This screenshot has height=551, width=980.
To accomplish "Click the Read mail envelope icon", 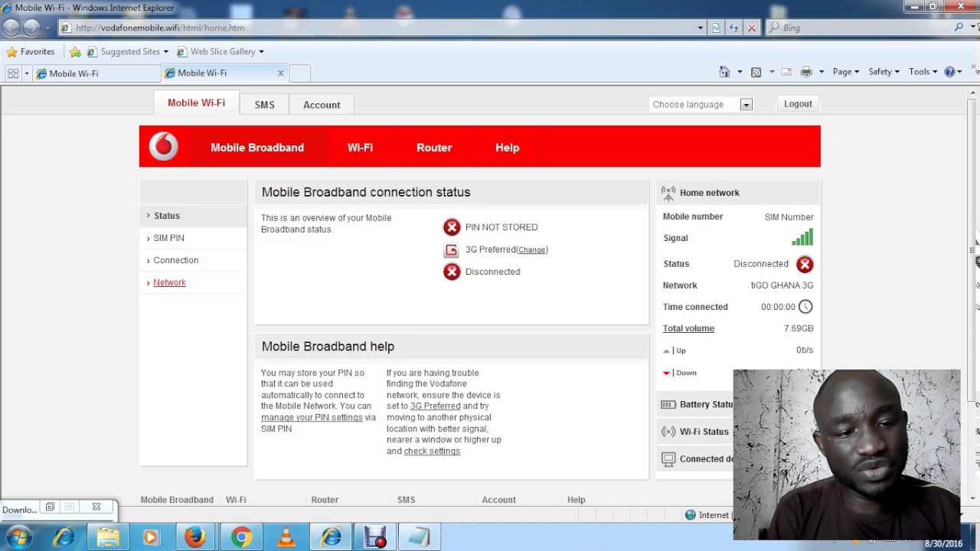I will tap(786, 72).
